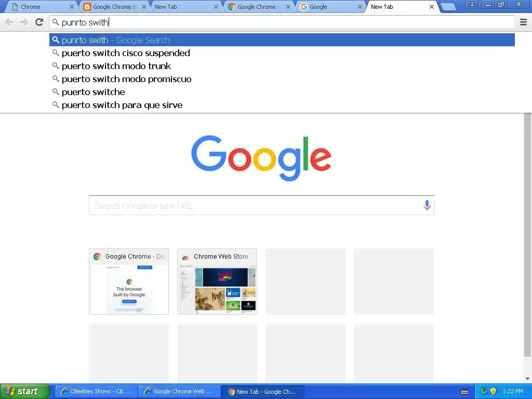Viewport: 532px width, 399px height.
Task: Click the voice search microphone icon
Action: point(427,205)
